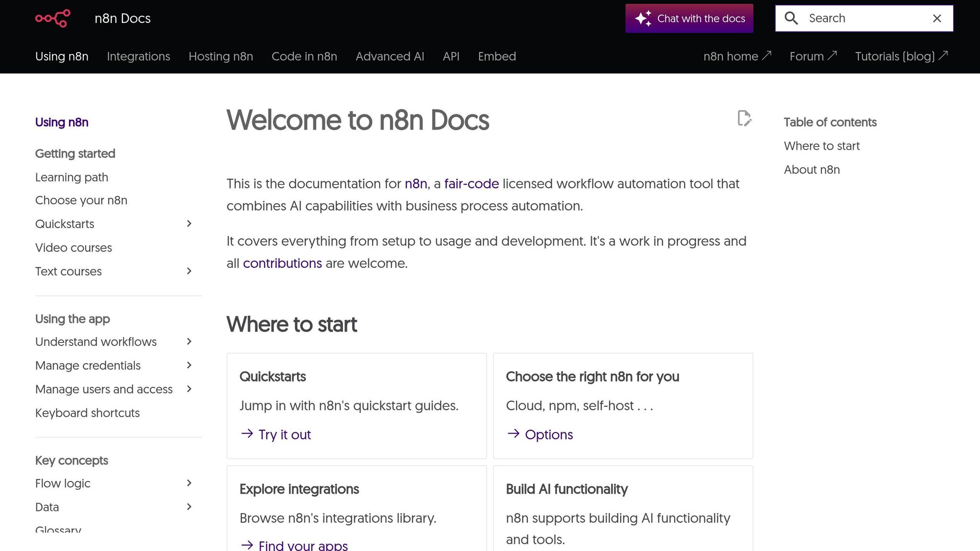Click external-link arrow beside n8n home
Screen dimensions: 980x551
767,55
